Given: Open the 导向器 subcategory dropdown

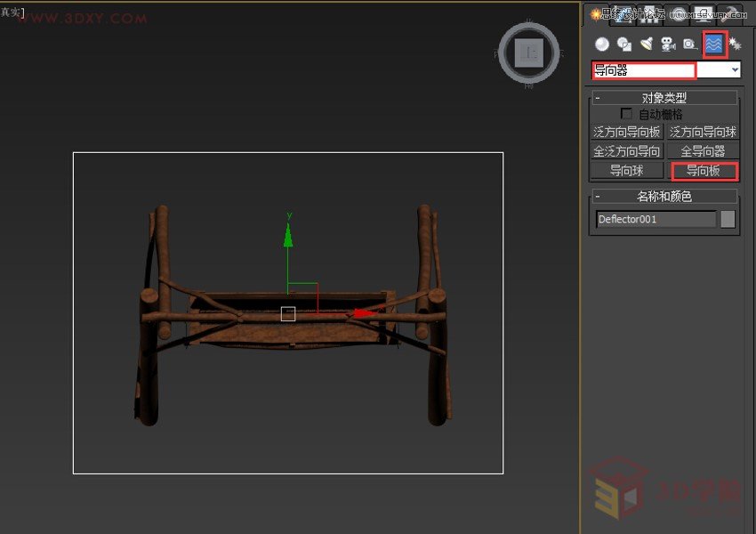Looking at the screenshot, I should 735,69.
